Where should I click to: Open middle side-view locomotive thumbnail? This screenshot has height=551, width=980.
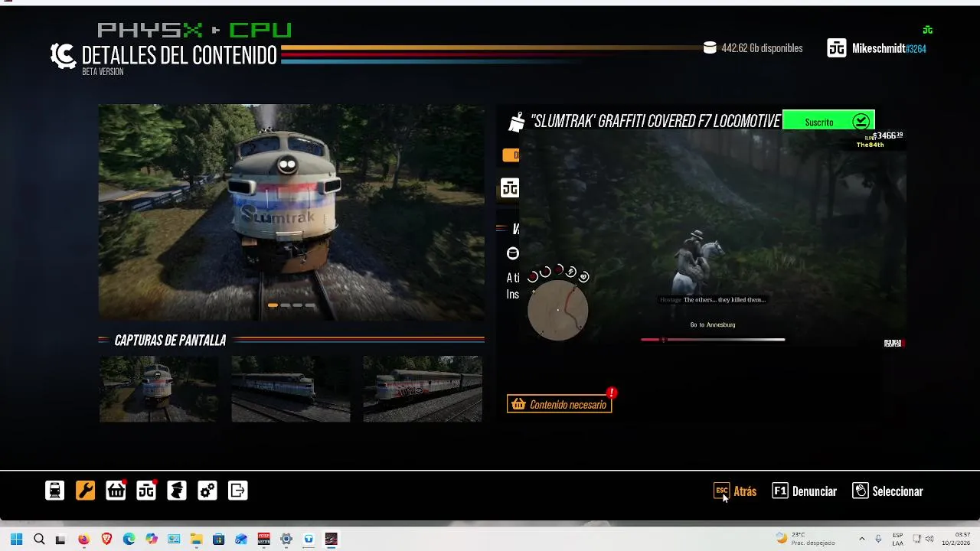pos(291,389)
